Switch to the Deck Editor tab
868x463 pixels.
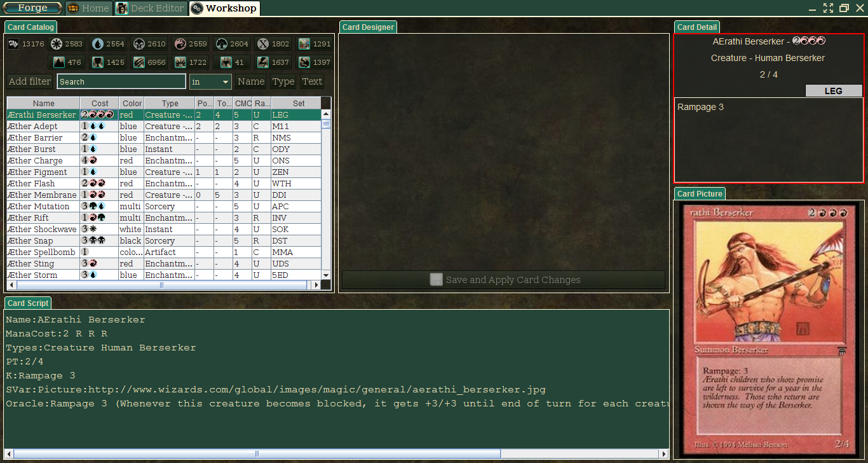point(151,8)
